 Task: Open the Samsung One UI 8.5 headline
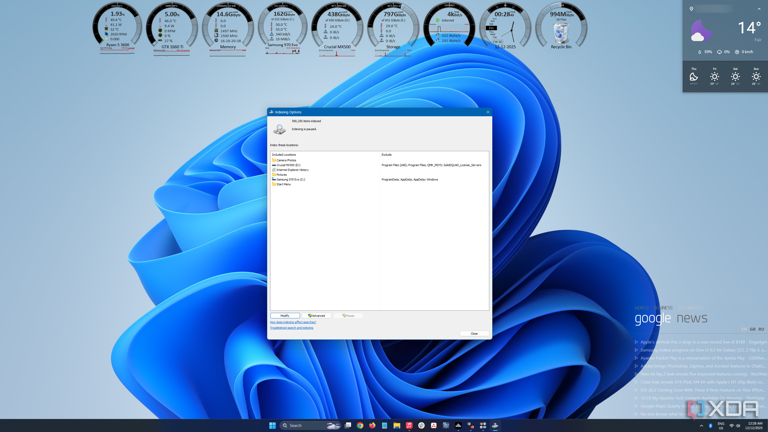click(x=701, y=350)
